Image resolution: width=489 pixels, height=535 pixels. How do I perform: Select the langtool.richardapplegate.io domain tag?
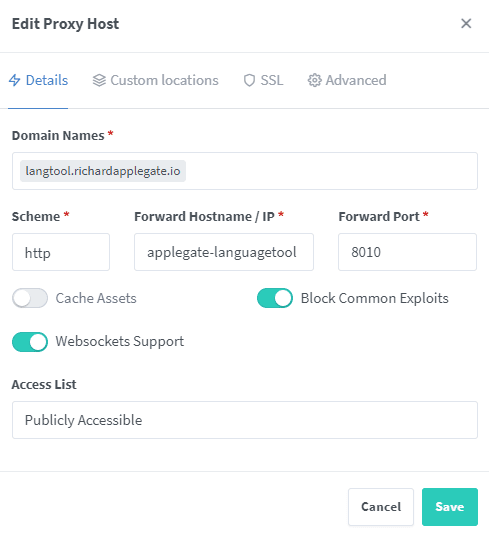[x=103, y=171]
